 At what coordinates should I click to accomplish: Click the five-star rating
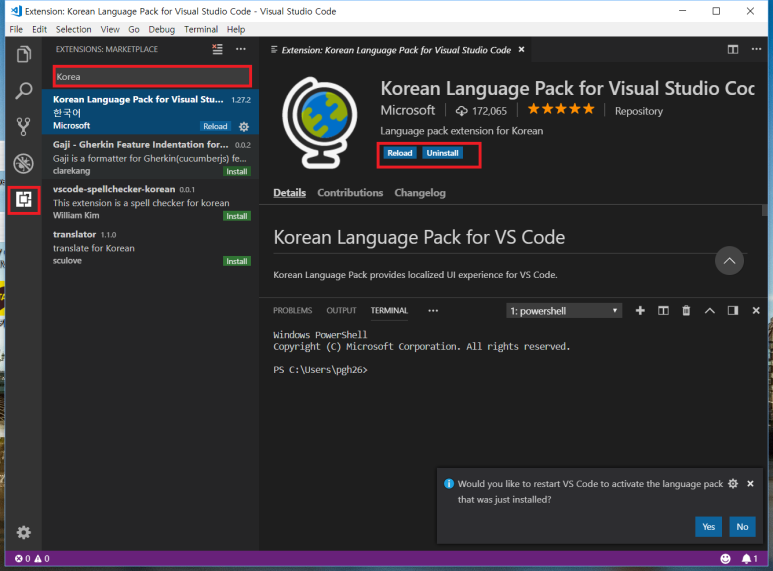(x=561, y=109)
